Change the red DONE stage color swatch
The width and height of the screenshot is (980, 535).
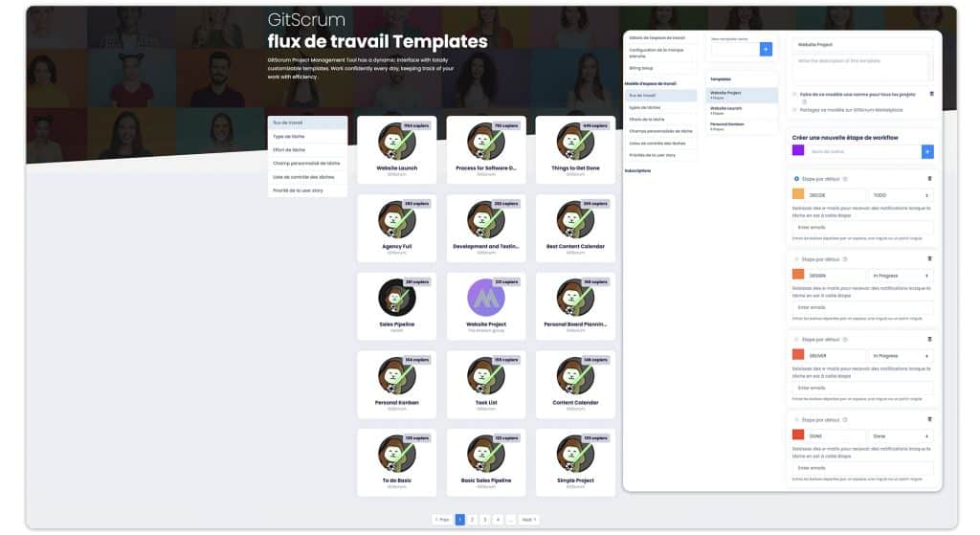(798, 435)
